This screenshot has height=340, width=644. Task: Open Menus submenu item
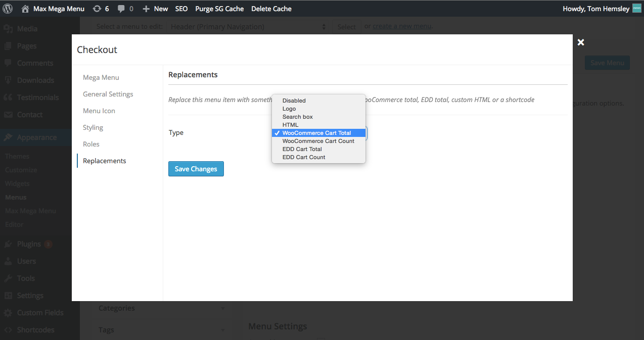point(16,197)
